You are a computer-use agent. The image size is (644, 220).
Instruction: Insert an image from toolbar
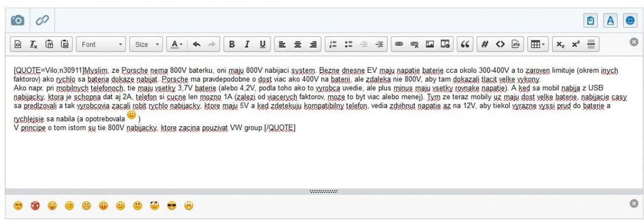point(430,45)
